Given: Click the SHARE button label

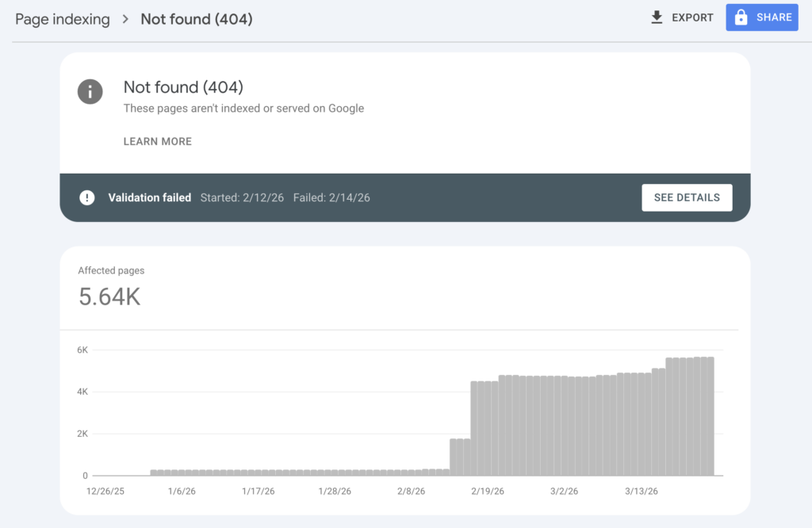Looking at the screenshot, I should point(774,17).
